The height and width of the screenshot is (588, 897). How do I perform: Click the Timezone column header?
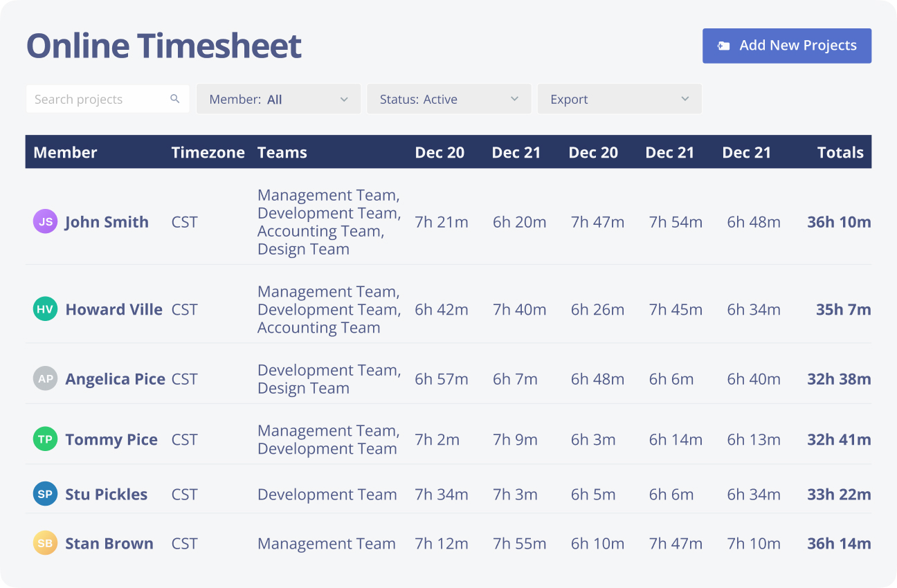click(x=208, y=152)
